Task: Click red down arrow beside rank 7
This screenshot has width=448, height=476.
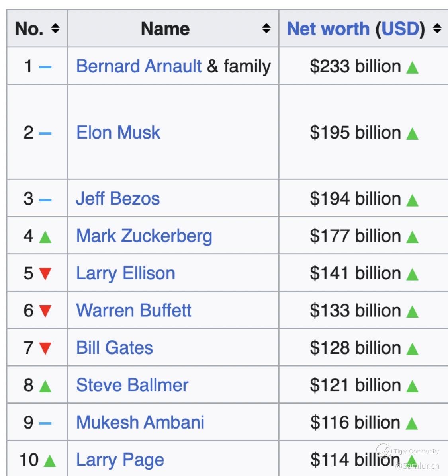Action: point(45,348)
